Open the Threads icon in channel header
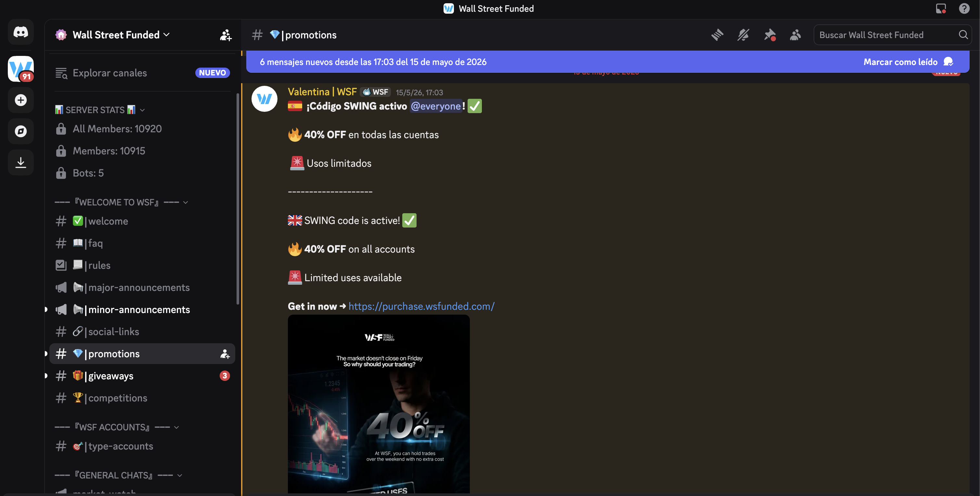The height and width of the screenshot is (496, 980). [717, 35]
